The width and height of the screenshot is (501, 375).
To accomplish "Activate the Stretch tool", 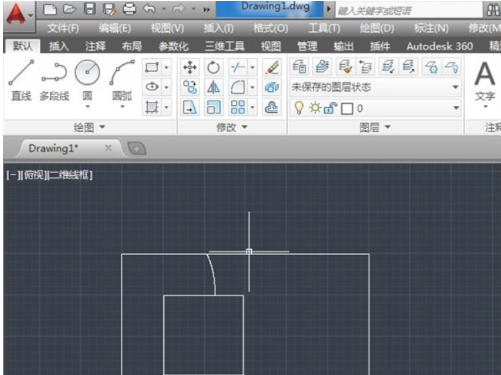I will coord(190,108).
